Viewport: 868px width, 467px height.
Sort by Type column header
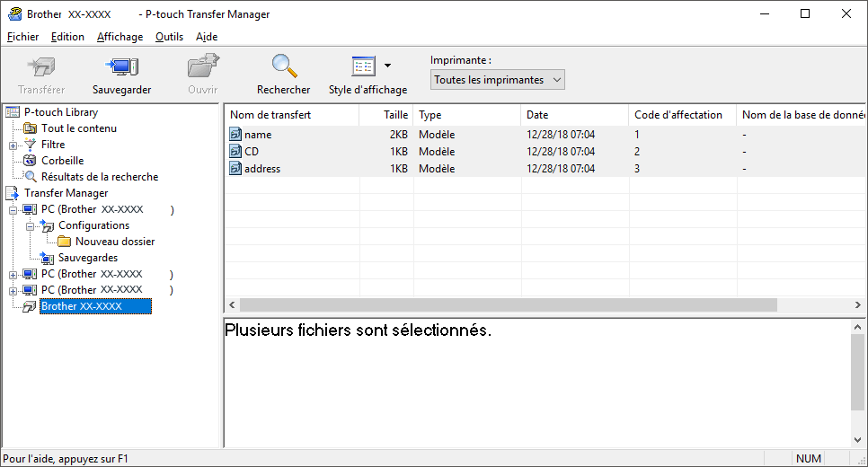(x=466, y=115)
